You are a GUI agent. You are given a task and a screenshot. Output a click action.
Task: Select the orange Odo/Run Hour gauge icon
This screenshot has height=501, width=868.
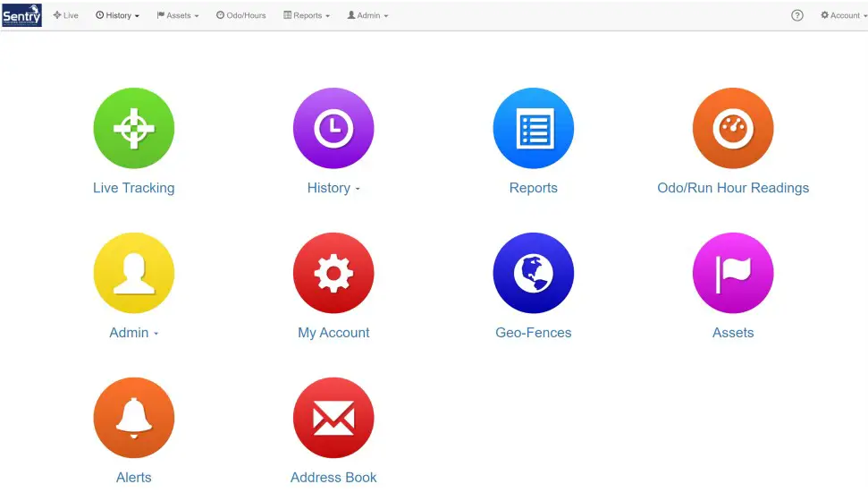point(733,128)
